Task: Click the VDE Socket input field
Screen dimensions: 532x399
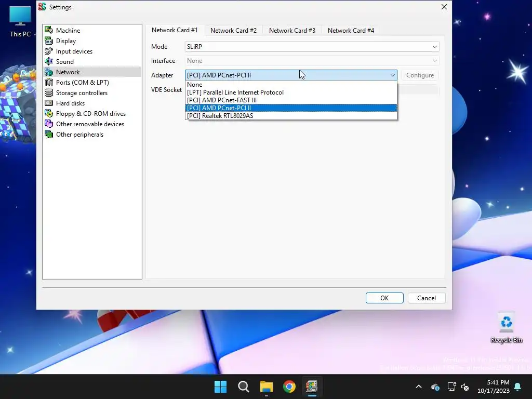Action: click(418, 90)
